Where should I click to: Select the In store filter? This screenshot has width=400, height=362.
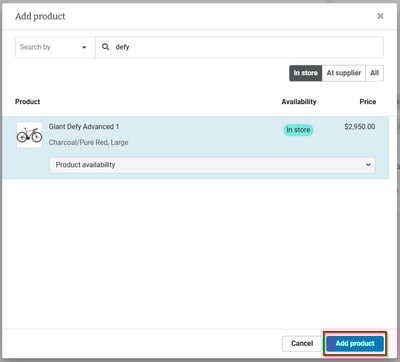tap(305, 73)
